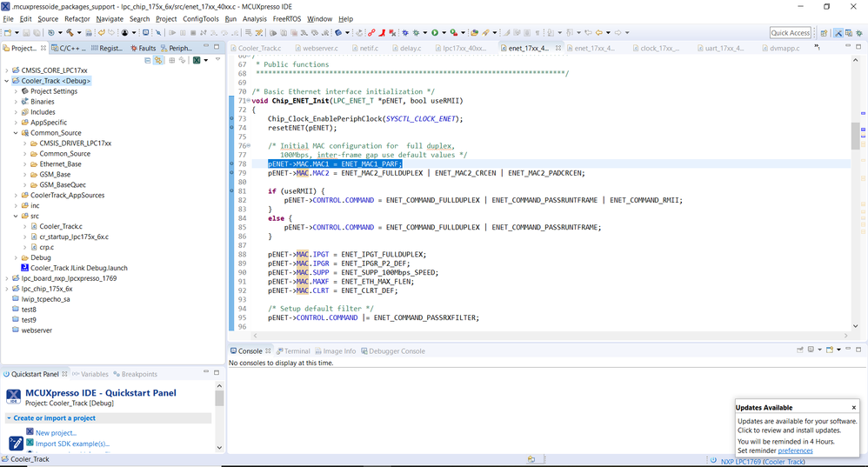Click the open console icon
Image resolution: width=868 pixels, height=467 pixels.
tap(830, 350)
